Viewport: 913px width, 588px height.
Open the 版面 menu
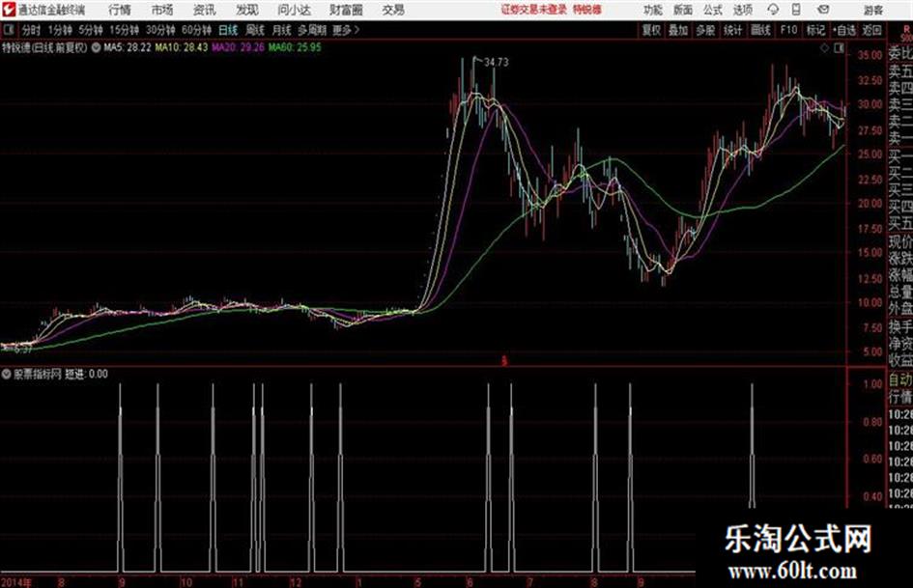coord(682,10)
